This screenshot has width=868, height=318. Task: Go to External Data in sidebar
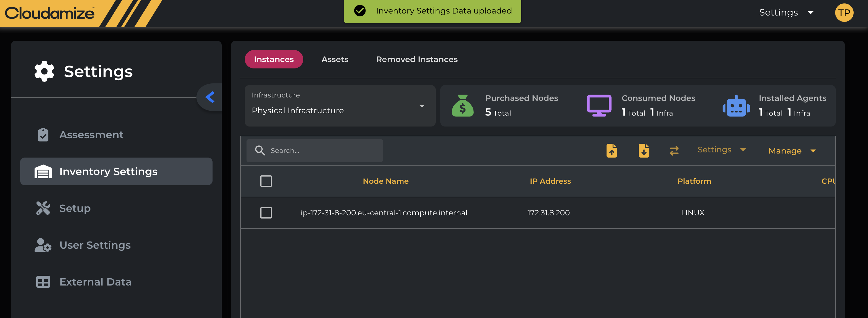coord(95,282)
